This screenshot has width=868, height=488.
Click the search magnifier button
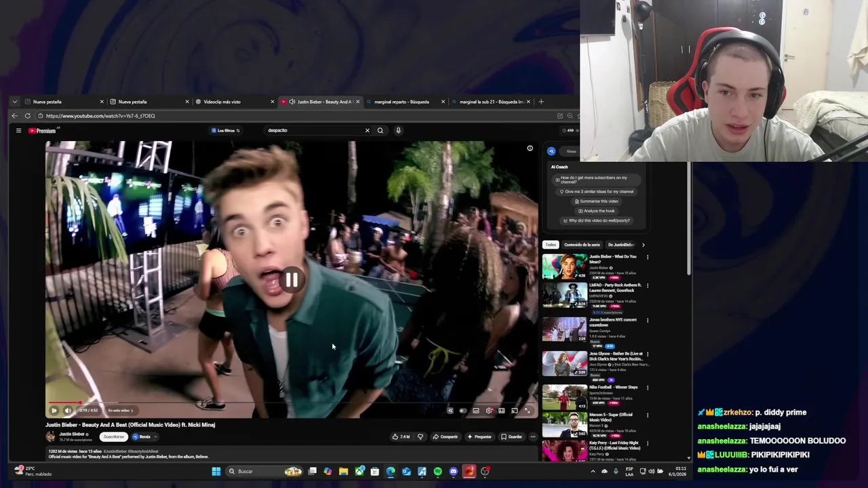(380, 130)
